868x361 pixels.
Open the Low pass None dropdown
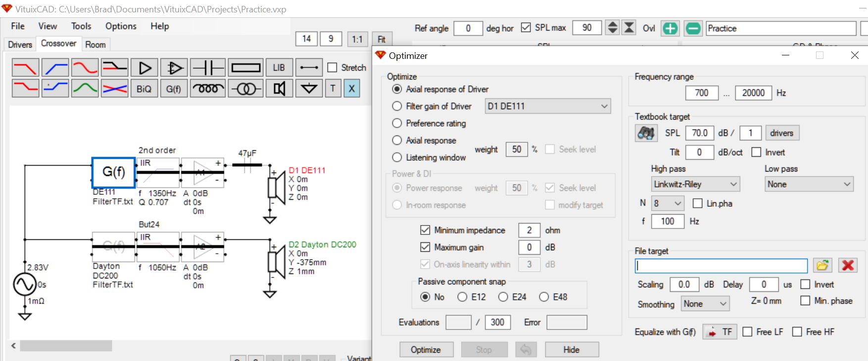pyautogui.click(x=809, y=184)
